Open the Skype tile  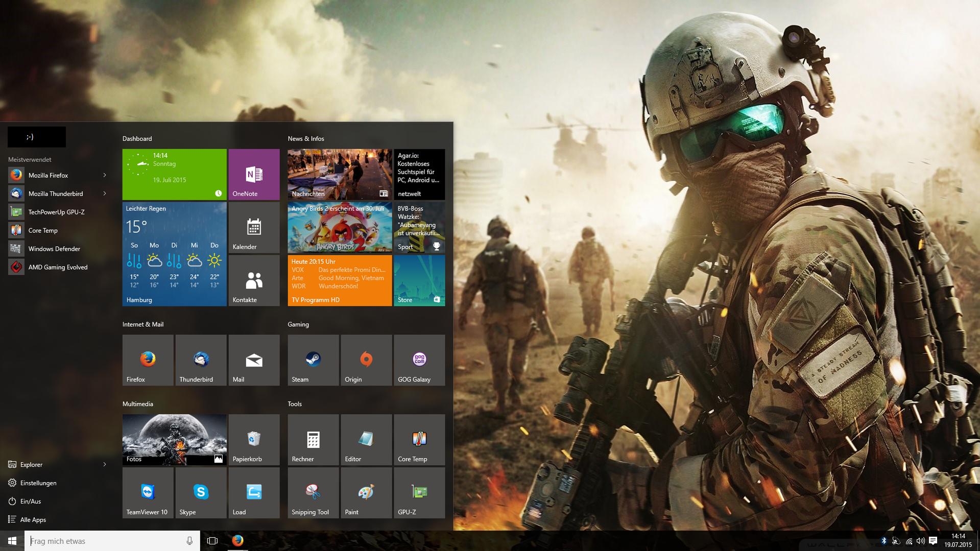point(201,493)
